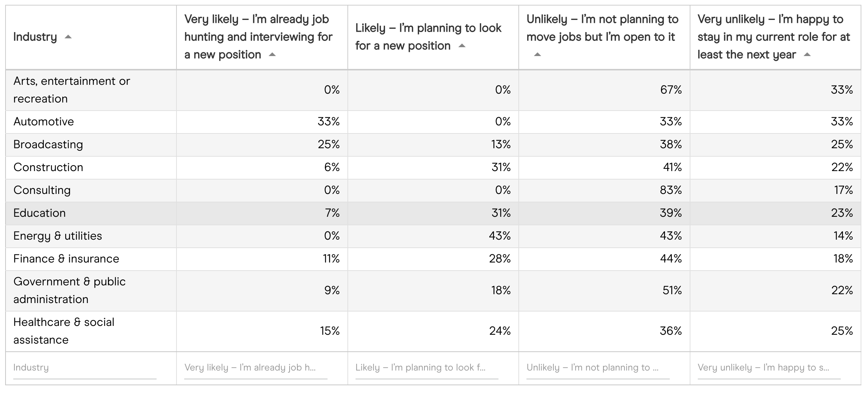Click the sort arrow on Very likely column
This screenshot has width=868, height=393.
pyautogui.click(x=273, y=55)
